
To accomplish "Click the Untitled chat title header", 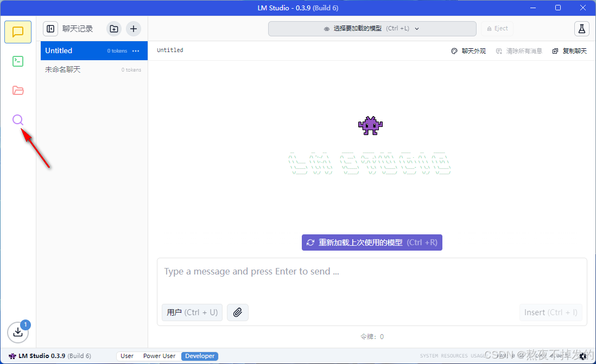I will click(170, 50).
